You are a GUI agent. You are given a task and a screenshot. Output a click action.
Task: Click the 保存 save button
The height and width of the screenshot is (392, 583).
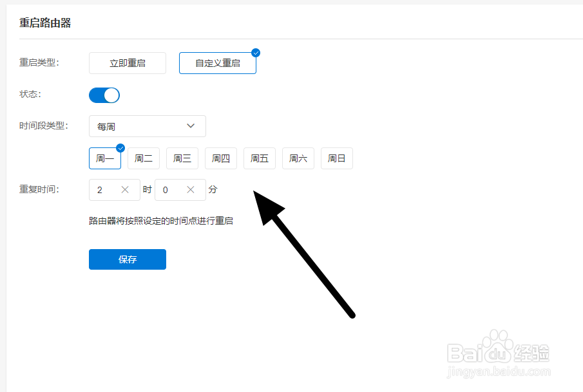127,259
